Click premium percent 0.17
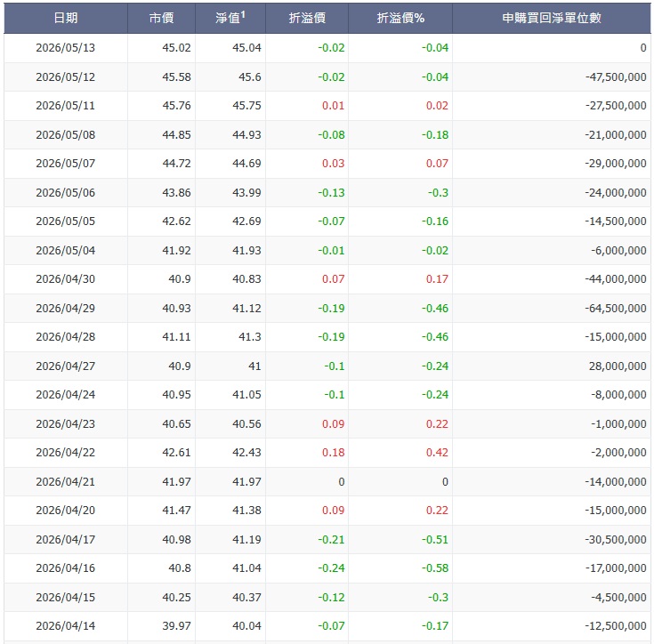Screen dimensions: 654x644 click(x=437, y=278)
